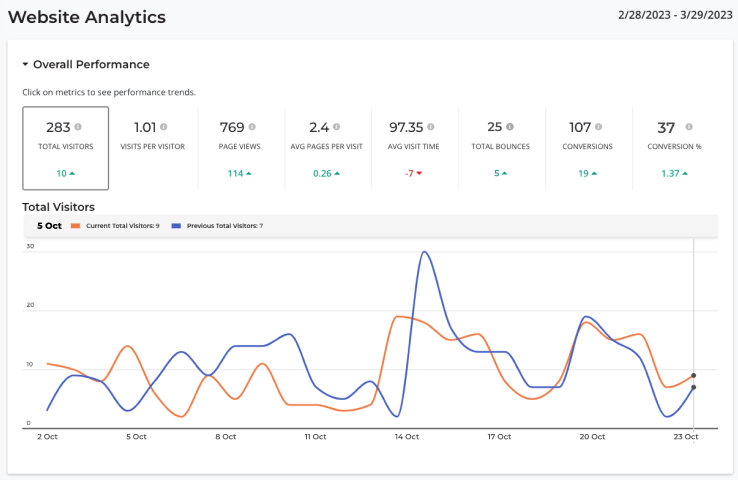This screenshot has height=480, width=738.
Task: Click green up arrow beside 1.37 change
Action: 685,173
